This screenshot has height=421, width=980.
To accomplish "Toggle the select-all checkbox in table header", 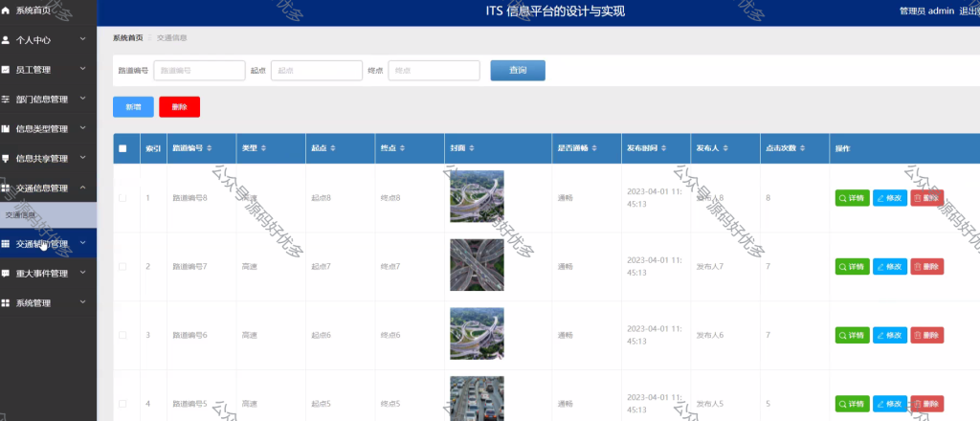I will [x=122, y=148].
